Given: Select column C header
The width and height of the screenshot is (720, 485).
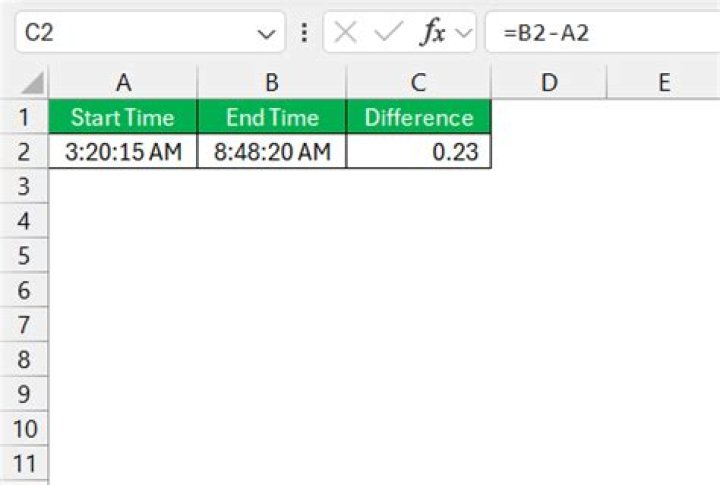Looking at the screenshot, I should pyautogui.click(x=418, y=83).
